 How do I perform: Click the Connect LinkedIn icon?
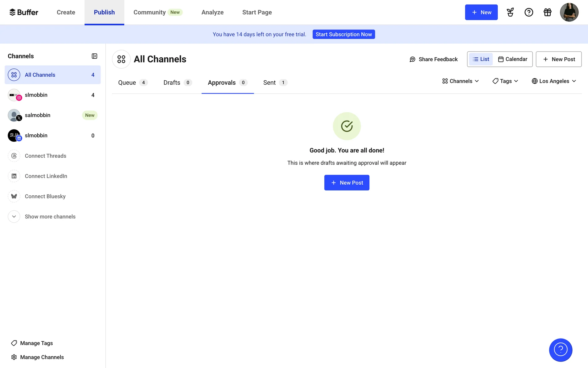point(14,176)
